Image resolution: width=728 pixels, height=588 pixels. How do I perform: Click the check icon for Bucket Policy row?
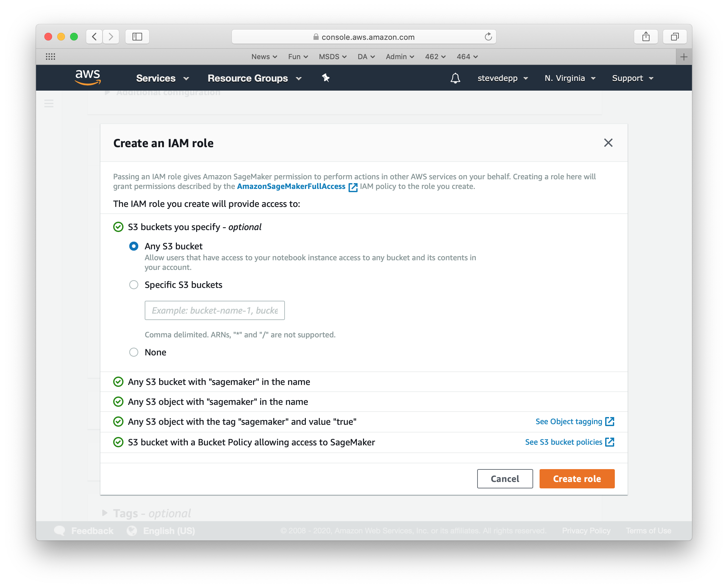coord(118,442)
